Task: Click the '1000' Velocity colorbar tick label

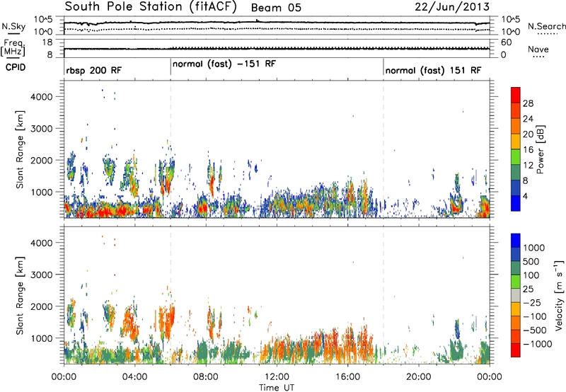Action: [x=533, y=248]
